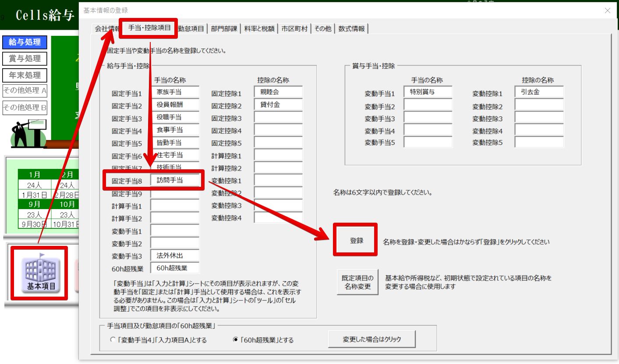Switch to the 市区町村 tab

click(x=294, y=29)
